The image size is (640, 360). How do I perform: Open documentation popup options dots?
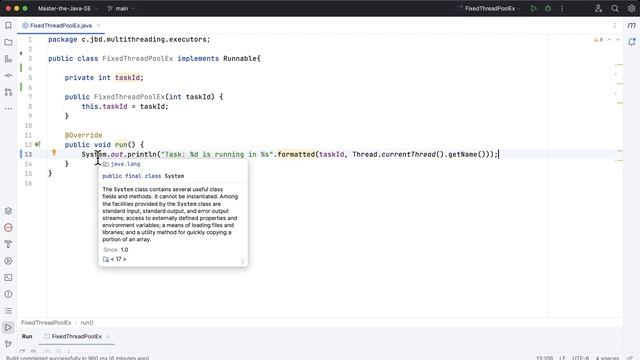pyautogui.click(x=242, y=261)
